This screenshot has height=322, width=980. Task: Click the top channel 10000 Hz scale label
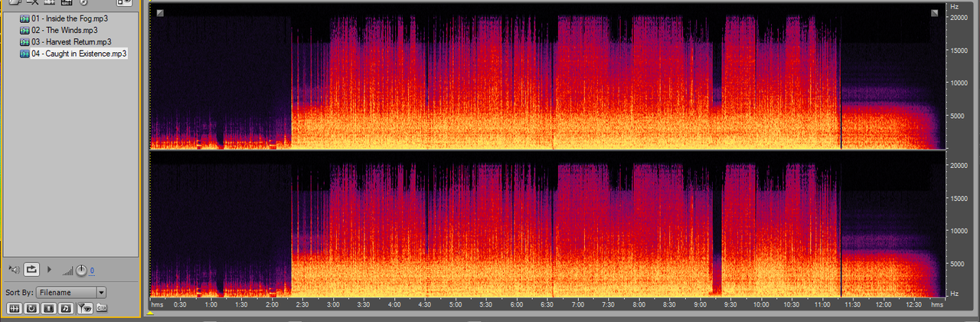click(x=960, y=83)
